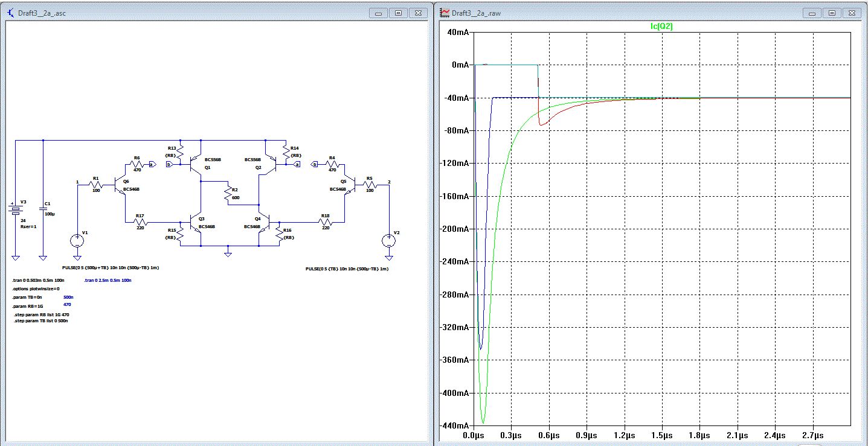868x446 pixels.
Task: Select the R2 600 ohm resistor
Action: [x=228, y=194]
